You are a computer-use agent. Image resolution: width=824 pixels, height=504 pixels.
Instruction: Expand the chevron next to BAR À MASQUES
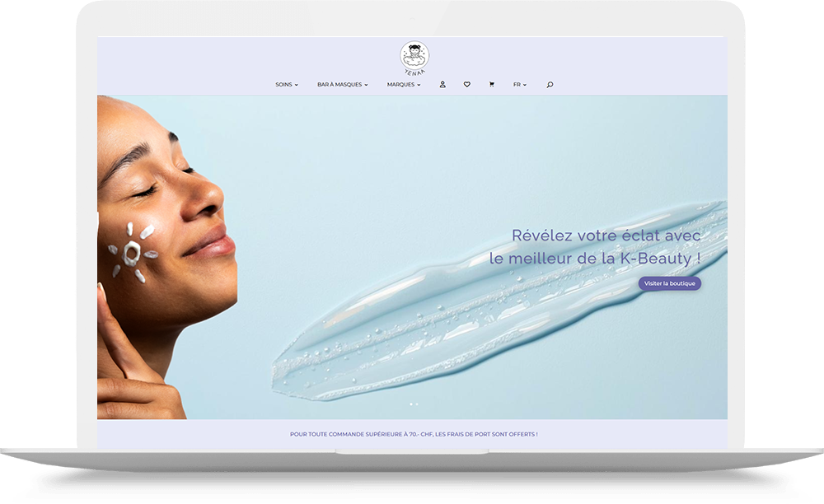pyautogui.click(x=367, y=85)
